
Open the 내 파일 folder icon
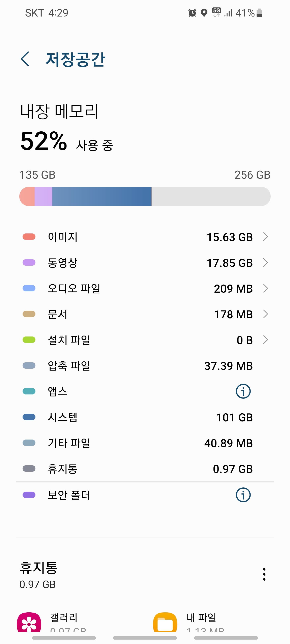[165, 622]
